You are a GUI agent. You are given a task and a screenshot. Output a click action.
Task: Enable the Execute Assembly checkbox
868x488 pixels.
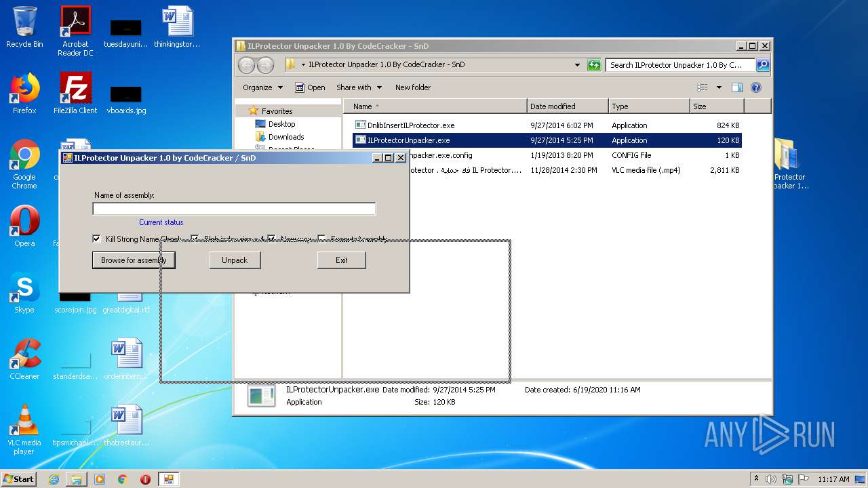click(322, 239)
